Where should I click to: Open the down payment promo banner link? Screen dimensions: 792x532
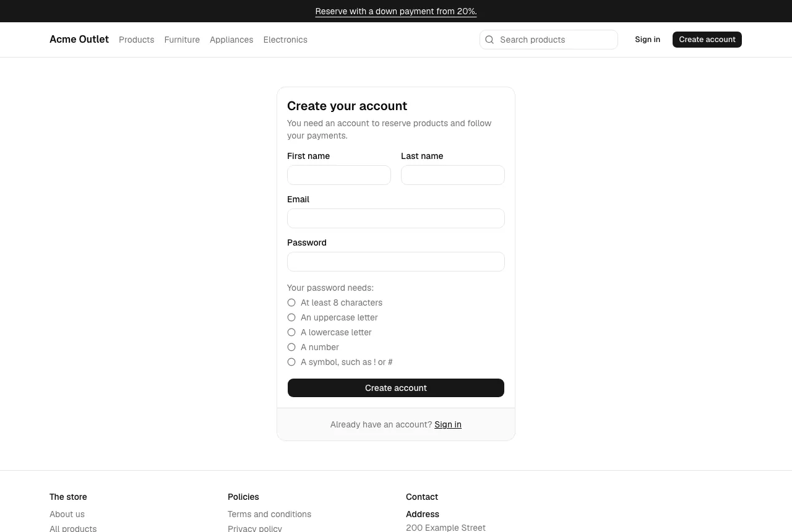pos(396,11)
